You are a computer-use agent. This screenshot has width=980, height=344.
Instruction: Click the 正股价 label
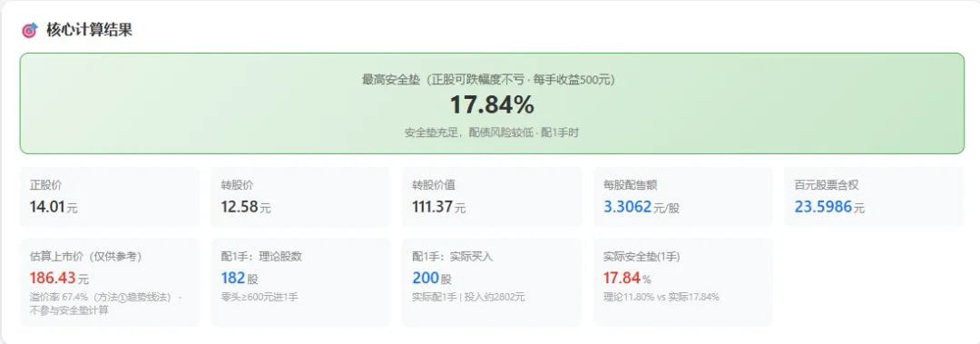click(x=45, y=185)
